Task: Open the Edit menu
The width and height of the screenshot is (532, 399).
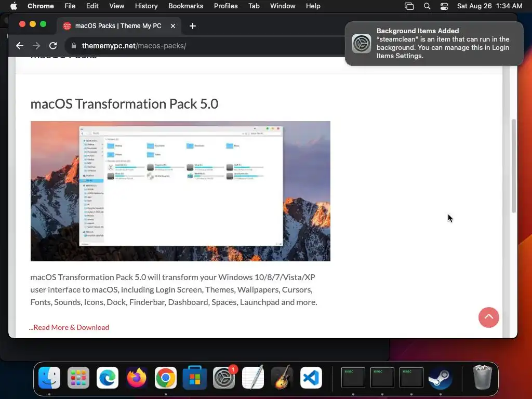Action: [92, 6]
